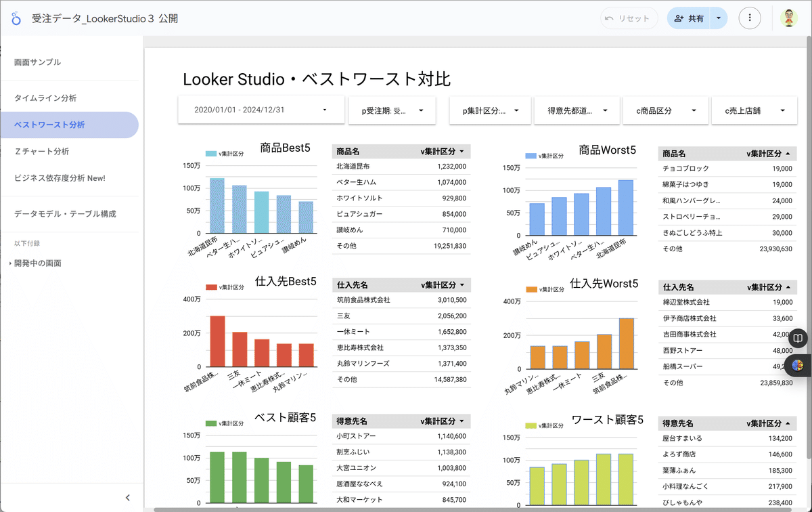Open the c売上店舗 filter dropdown

pyautogui.click(x=754, y=110)
